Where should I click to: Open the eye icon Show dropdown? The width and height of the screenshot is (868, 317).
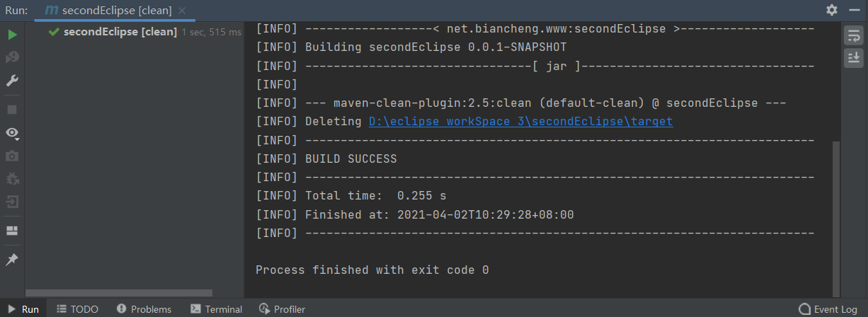coord(12,132)
